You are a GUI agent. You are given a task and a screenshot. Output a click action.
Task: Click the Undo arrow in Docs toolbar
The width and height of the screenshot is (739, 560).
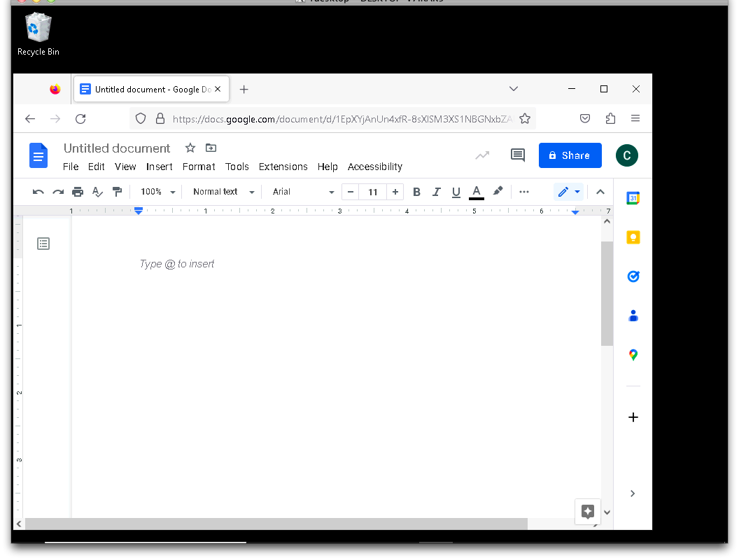tap(38, 192)
